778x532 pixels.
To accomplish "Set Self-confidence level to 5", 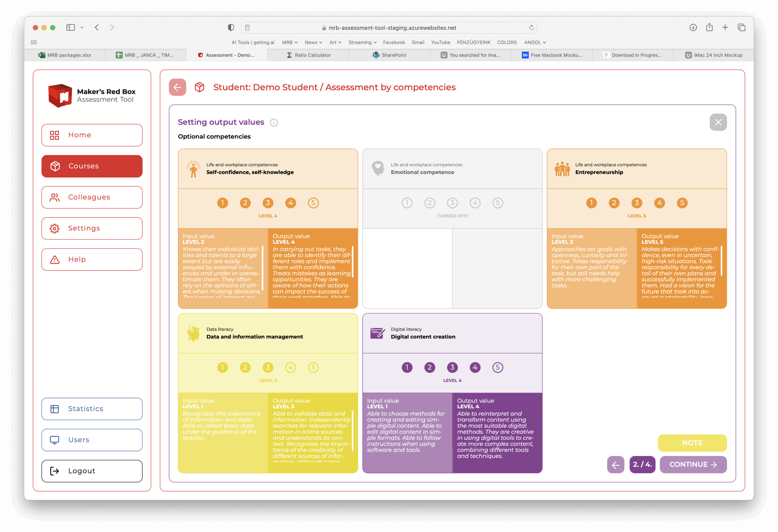I will tap(313, 203).
